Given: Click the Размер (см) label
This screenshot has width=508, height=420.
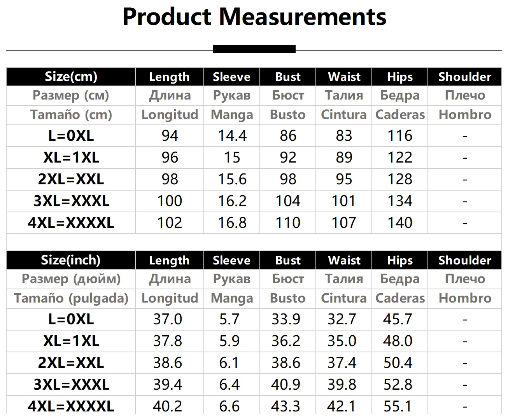Looking at the screenshot, I should point(71,95).
